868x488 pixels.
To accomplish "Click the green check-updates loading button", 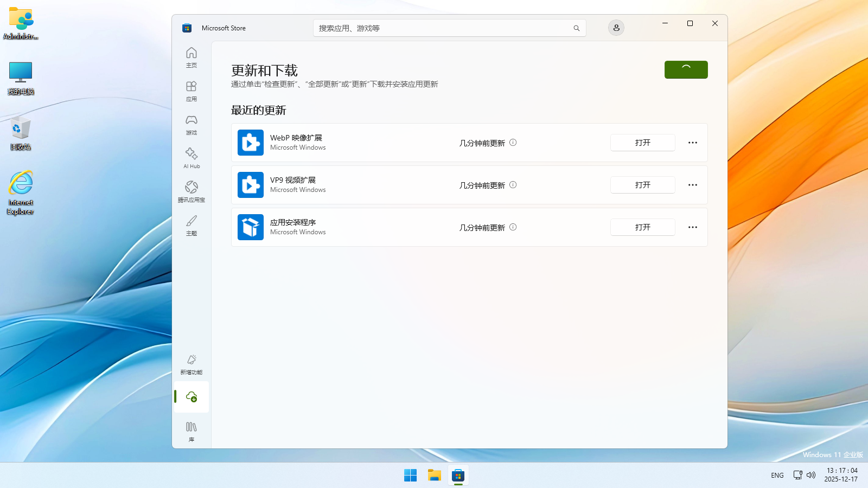I will coord(686,69).
